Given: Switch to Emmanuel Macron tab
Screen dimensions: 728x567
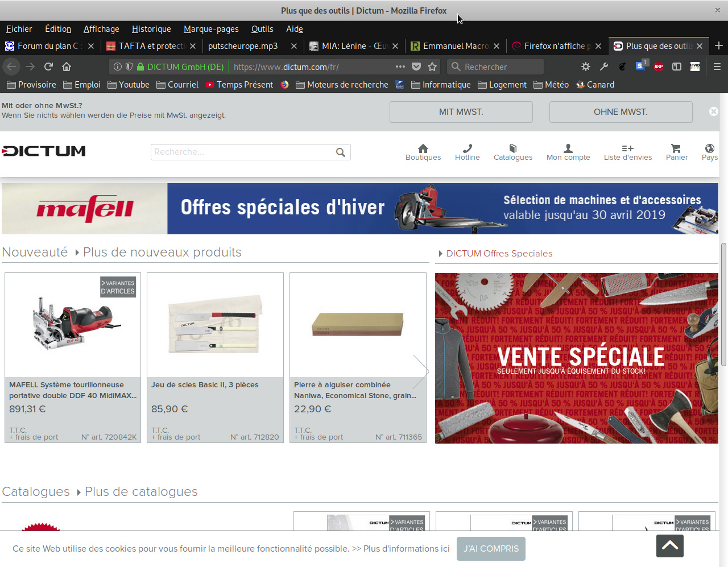Looking at the screenshot, I should coord(456,46).
